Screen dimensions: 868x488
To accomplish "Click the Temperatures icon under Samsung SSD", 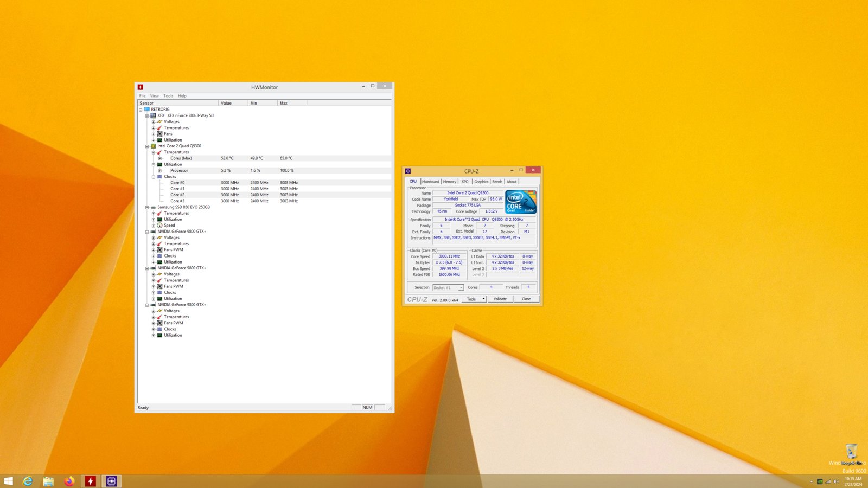I will coord(159,213).
